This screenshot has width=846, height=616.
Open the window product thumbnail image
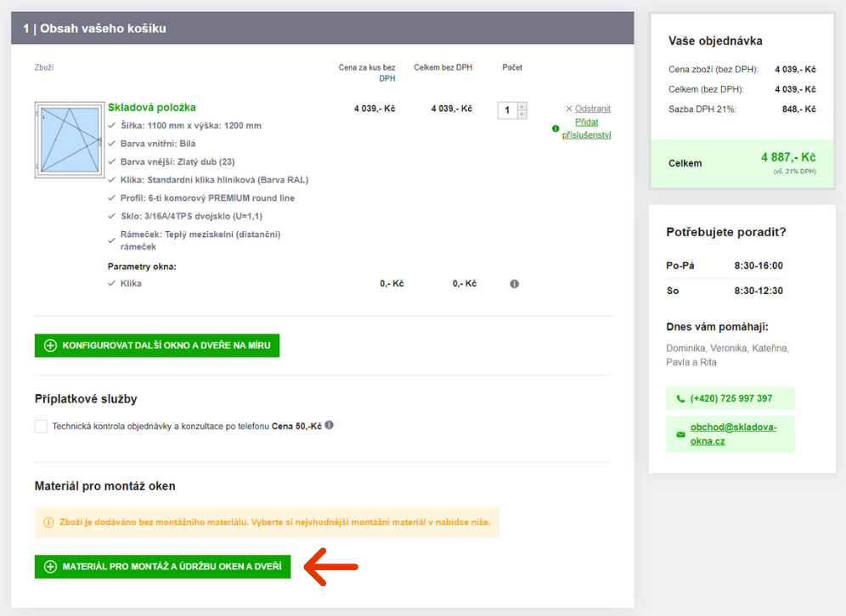click(x=68, y=140)
